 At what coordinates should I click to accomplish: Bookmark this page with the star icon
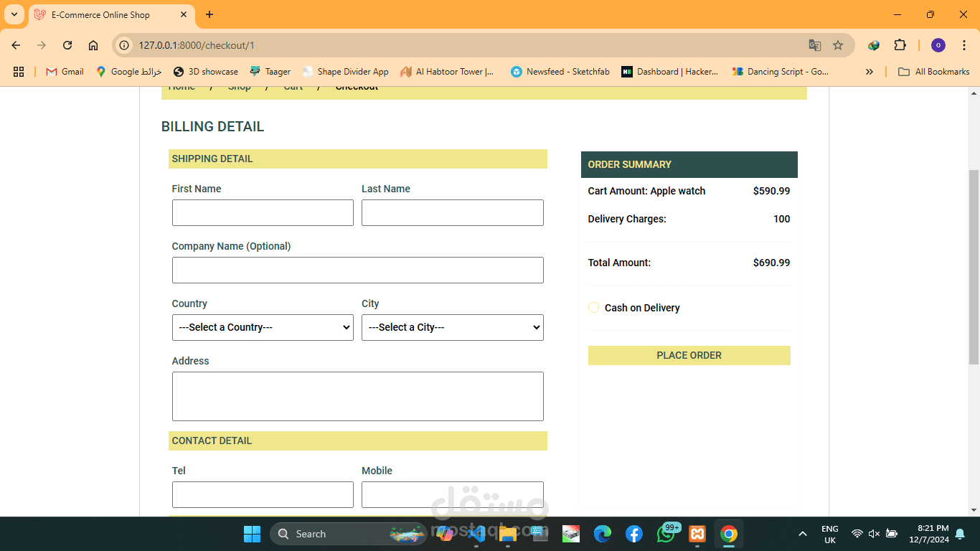pos(838,45)
